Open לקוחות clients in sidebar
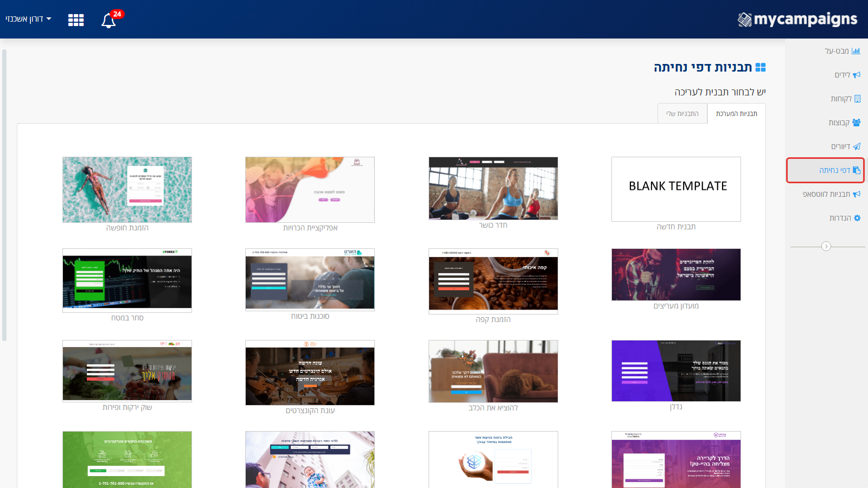Viewport: 868px width, 488px height. [845, 99]
